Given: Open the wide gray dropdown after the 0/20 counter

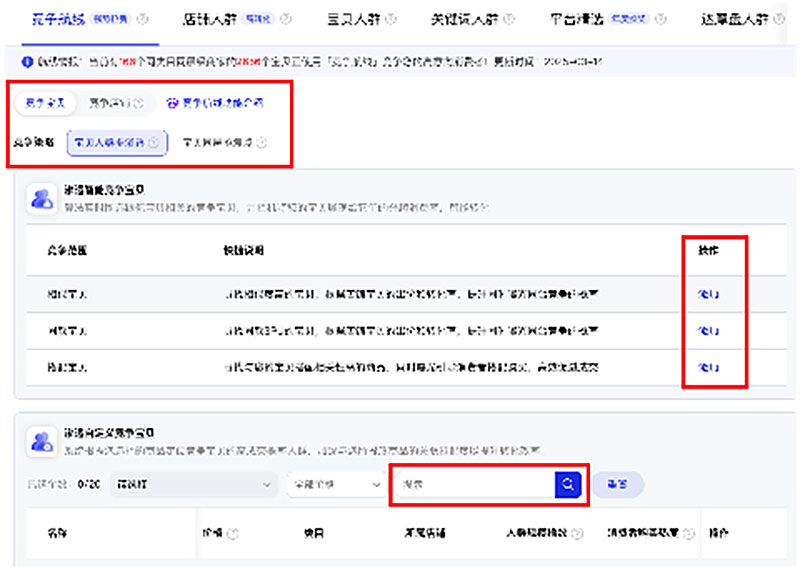Looking at the screenshot, I should (194, 484).
